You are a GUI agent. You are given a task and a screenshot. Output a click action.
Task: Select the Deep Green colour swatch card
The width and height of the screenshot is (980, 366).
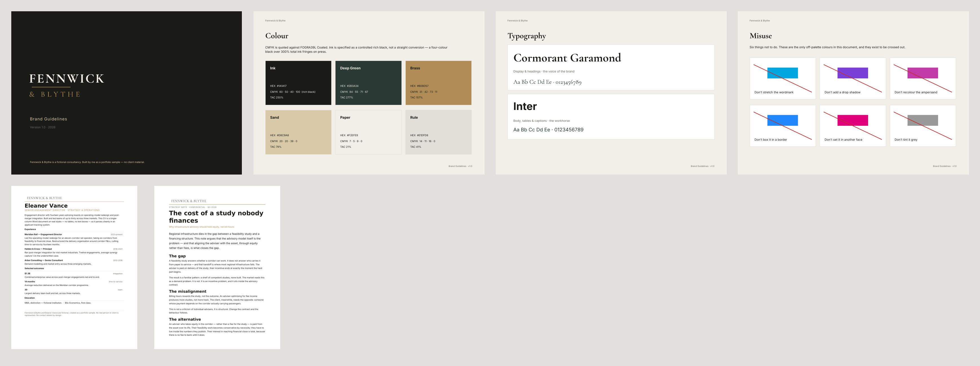coord(368,83)
